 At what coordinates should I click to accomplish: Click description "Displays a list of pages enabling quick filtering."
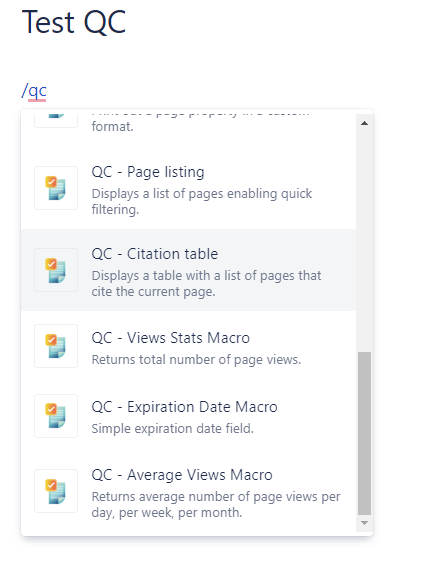[x=202, y=202]
